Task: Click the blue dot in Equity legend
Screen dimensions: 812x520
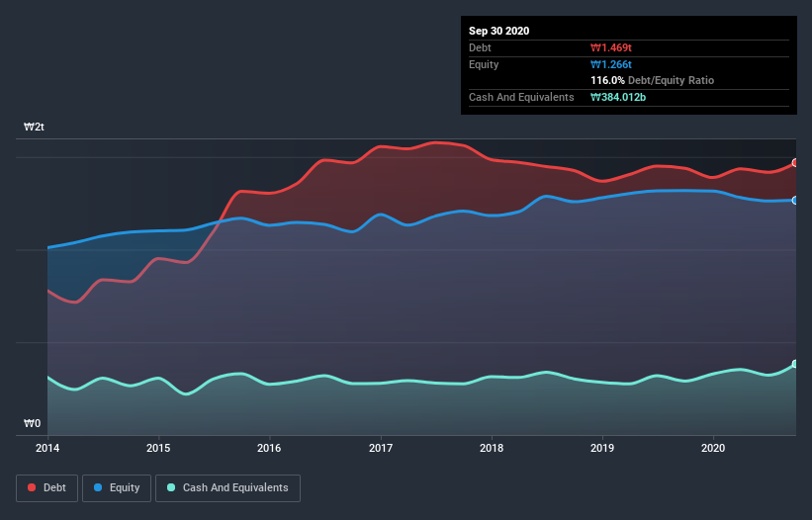Action: click(98, 487)
